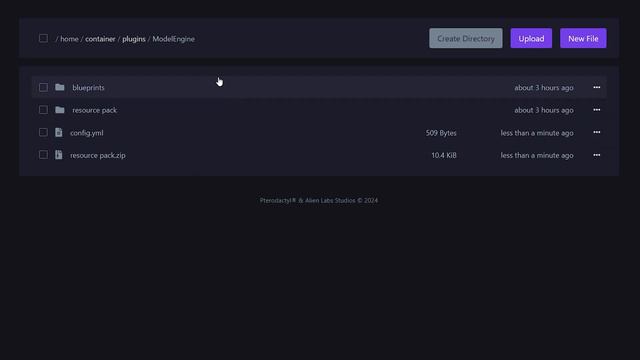Screen dimensions: 640x360
Task: Open the options menu for blueprints
Action: pyautogui.click(x=596, y=87)
